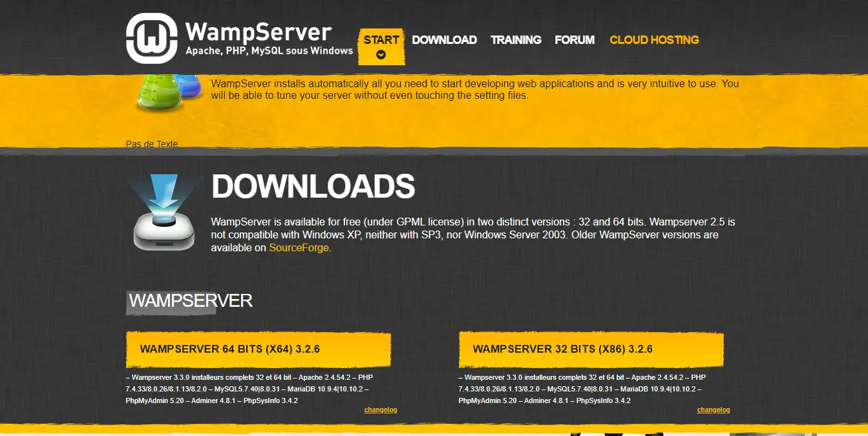The image size is (868, 436).
Task: Visit the FORUM navigation item
Action: [x=575, y=40]
